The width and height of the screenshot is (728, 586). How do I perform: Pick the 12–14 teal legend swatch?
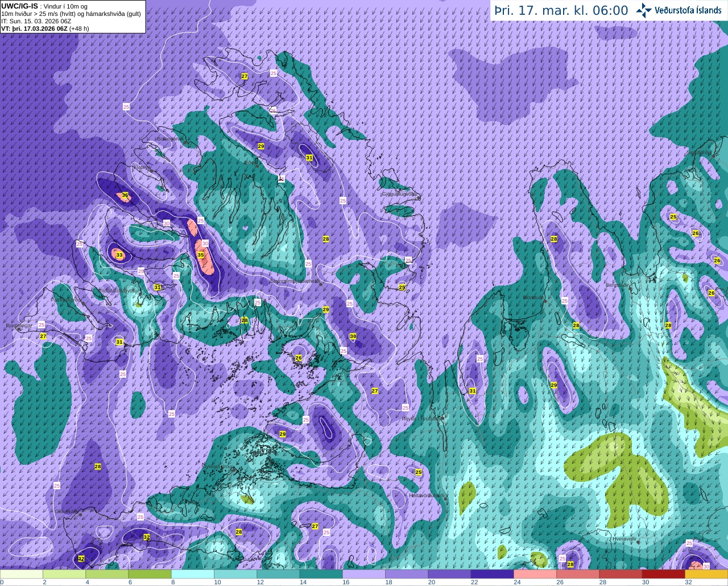[x=278, y=574]
